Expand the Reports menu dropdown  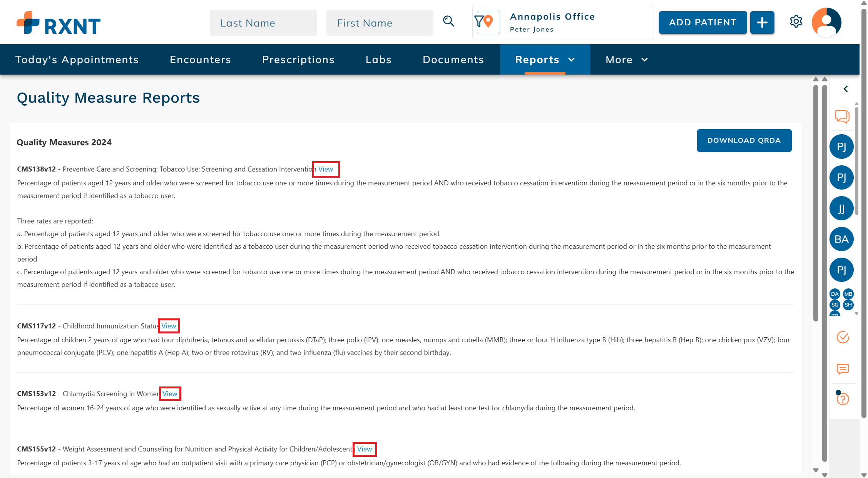click(x=545, y=60)
